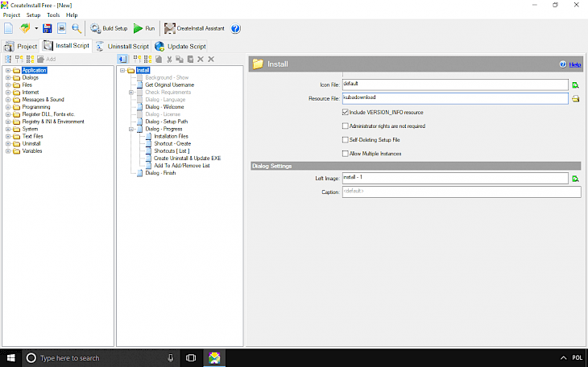Open a project with the folder arrow icon
588x367 pixels.
coord(25,28)
